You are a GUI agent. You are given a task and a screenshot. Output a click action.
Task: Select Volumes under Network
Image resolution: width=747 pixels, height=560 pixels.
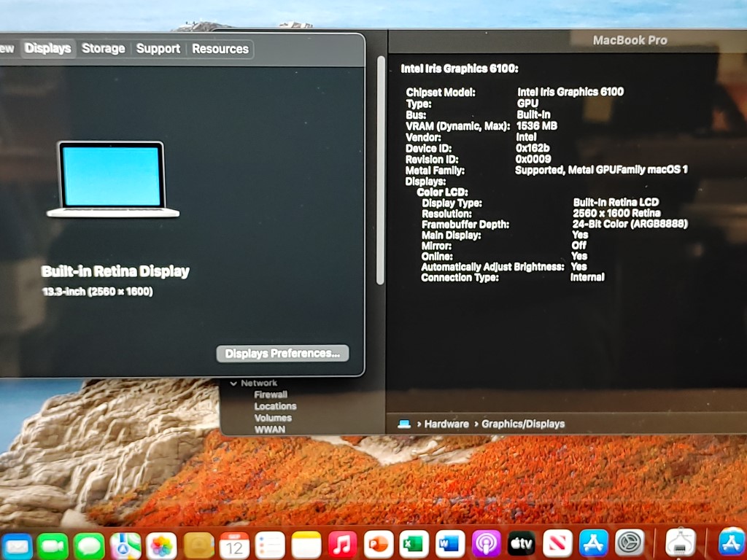[273, 418]
